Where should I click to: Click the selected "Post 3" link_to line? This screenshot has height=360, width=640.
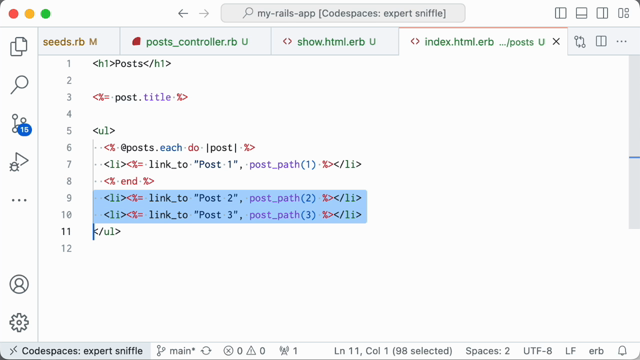tap(233, 215)
